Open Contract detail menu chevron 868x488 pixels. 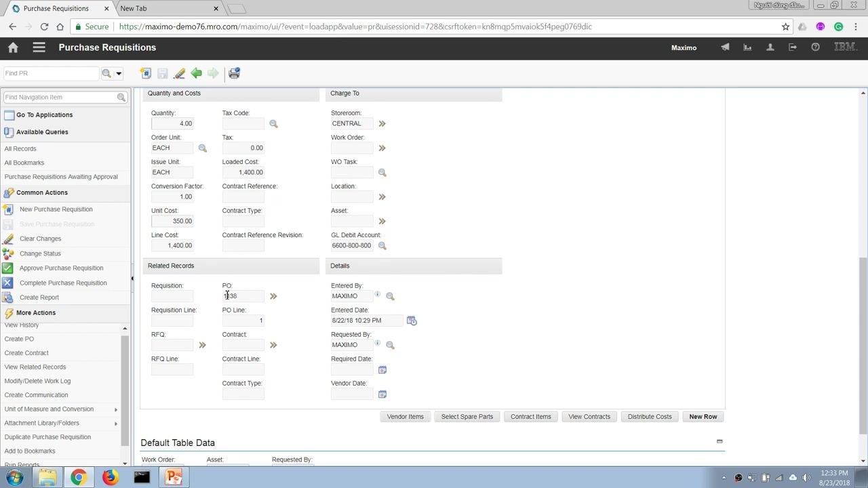point(273,345)
